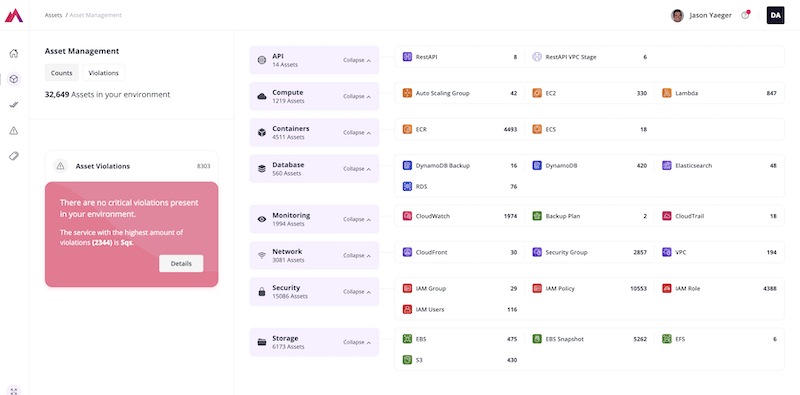Click the Elasticsearch service icon
The width and height of the screenshot is (800, 395).
point(667,165)
